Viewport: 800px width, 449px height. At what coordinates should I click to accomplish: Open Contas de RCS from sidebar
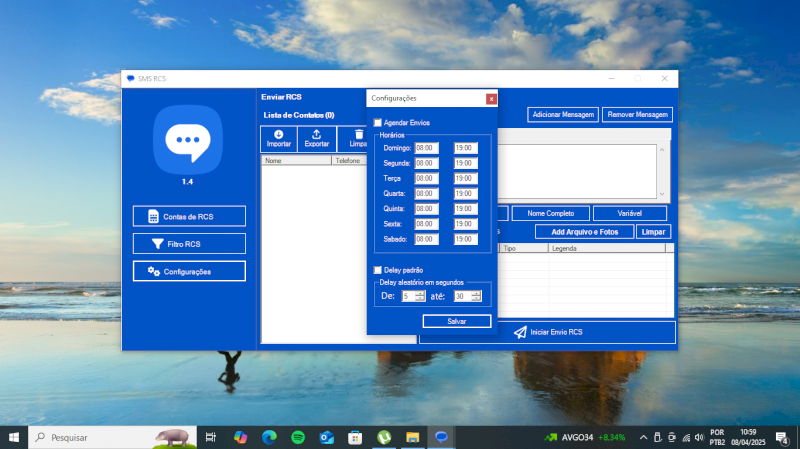point(189,216)
